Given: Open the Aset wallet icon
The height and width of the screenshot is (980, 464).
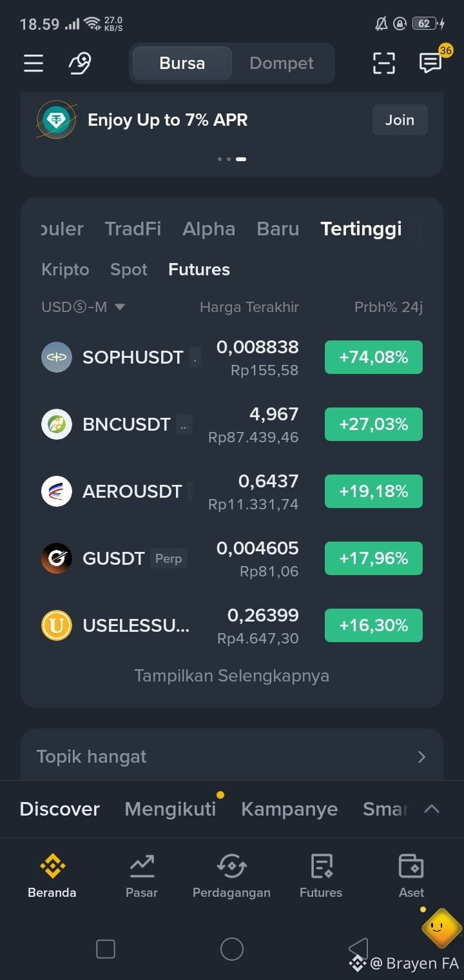Looking at the screenshot, I should (x=411, y=867).
